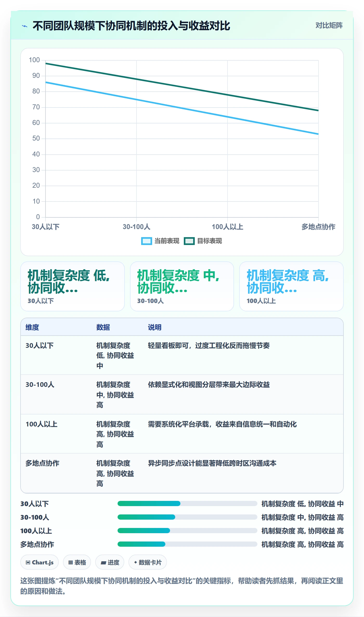Click progress label 机制复杂度 低, 协同收益 中
This screenshot has width=364, height=617.
coord(302,504)
